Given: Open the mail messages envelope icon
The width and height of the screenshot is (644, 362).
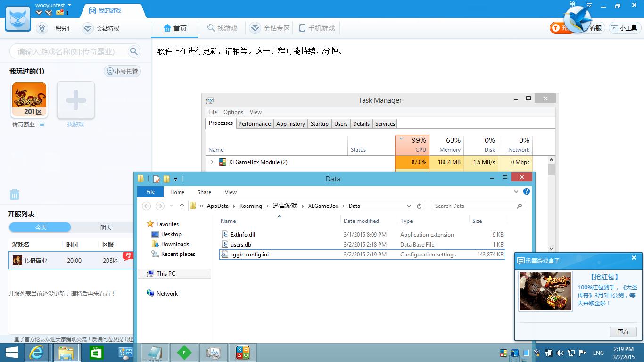Looking at the screenshot, I should (60, 13).
